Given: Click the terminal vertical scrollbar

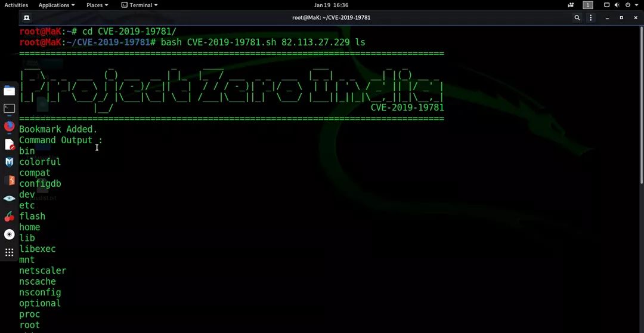Looking at the screenshot, I should [642, 105].
